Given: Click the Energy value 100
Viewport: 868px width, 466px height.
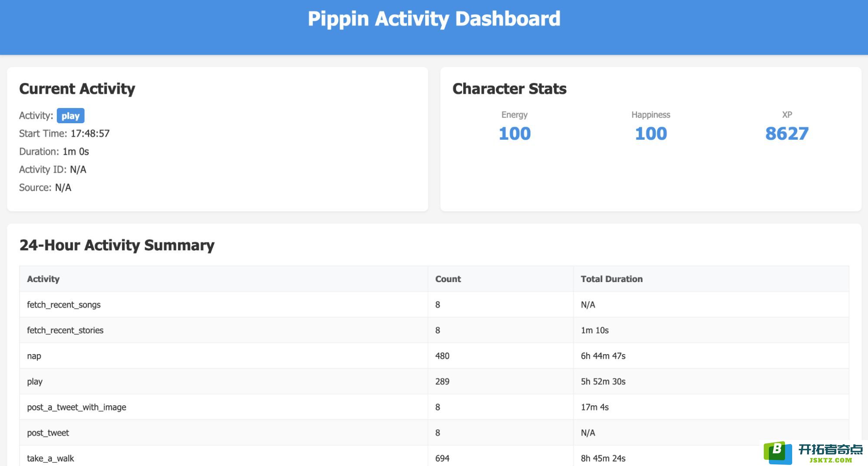Looking at the screenshot, I should [x=515, y=134].
